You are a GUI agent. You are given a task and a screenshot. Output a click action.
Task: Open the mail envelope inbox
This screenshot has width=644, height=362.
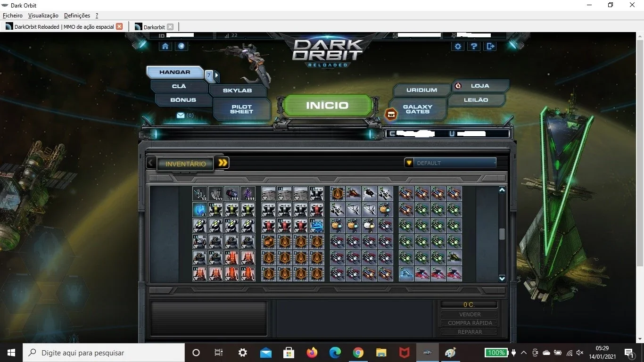181,115
